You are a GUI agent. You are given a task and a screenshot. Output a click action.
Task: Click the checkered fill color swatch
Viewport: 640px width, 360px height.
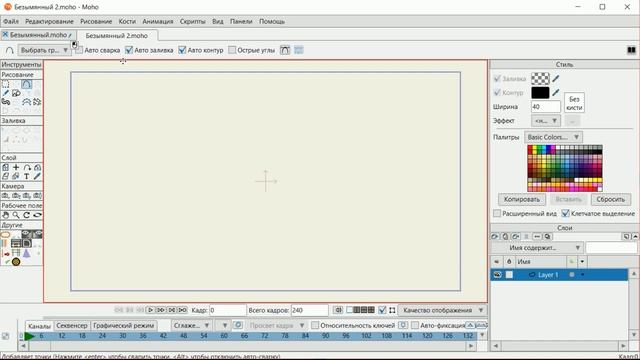click(540, 78)
